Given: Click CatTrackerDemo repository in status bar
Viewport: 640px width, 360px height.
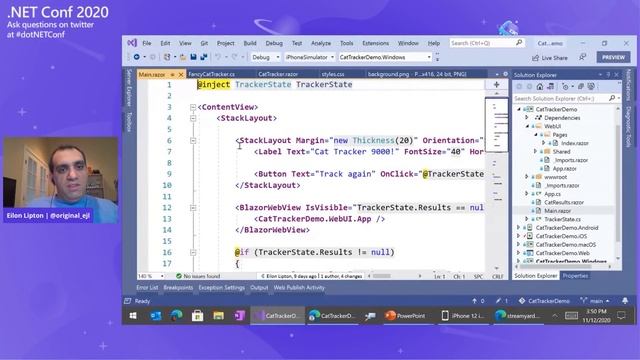Looking at the screenshot, I should point(544,301).
